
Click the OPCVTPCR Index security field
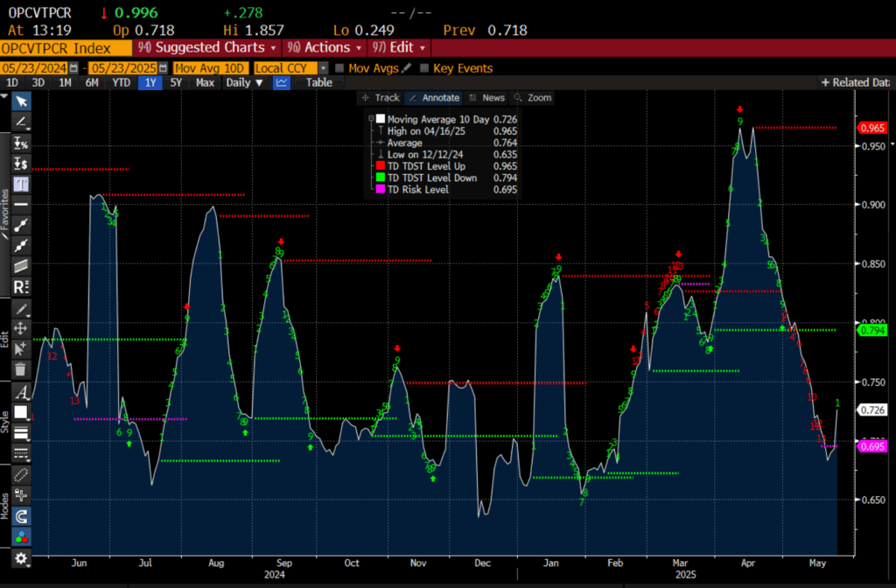[66, 47]
